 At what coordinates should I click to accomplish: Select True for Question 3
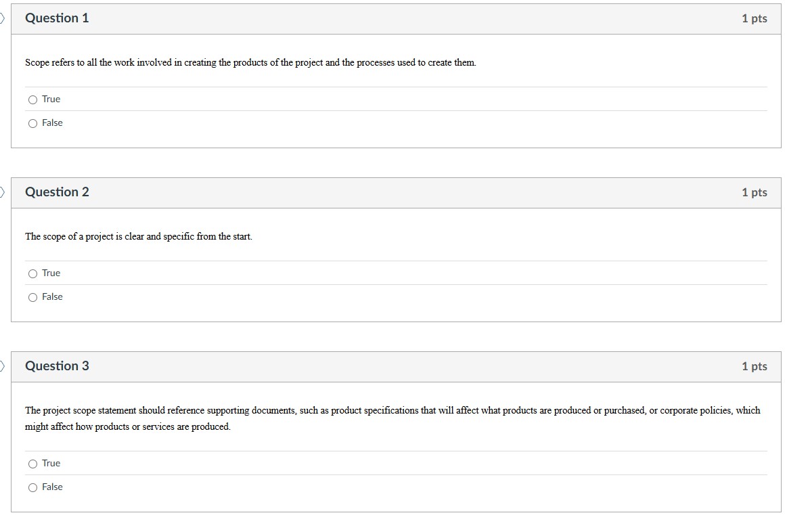coord(32,463)
